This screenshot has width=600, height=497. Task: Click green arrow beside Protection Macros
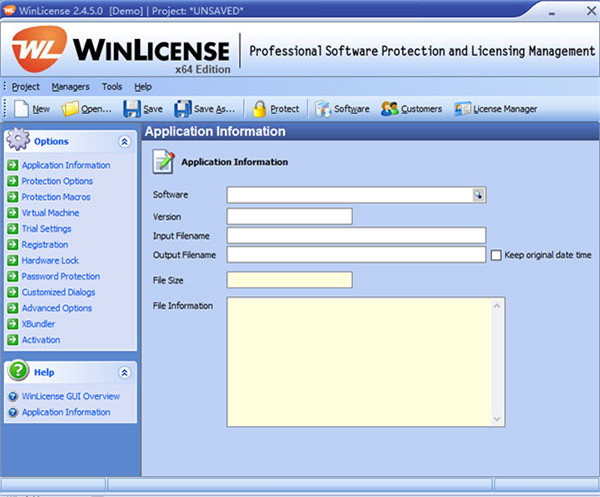click(x=13, y=197)
